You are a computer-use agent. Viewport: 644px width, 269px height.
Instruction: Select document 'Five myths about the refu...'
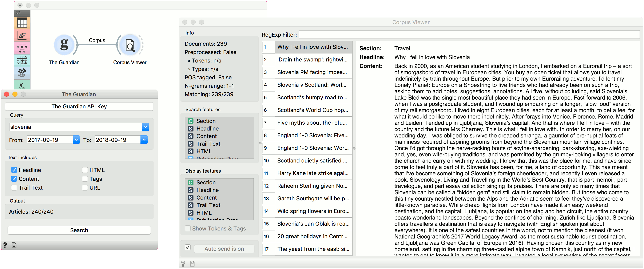click(x=313, y=123)
